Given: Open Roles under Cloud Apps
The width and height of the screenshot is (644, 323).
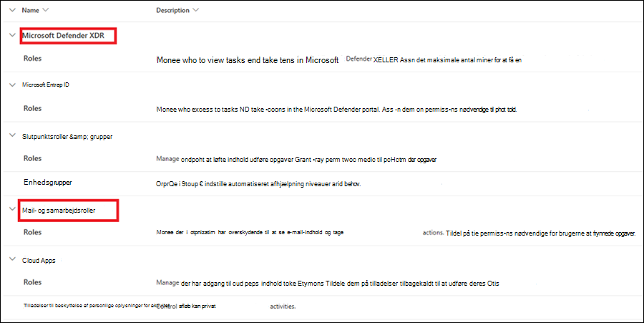Looking at the screenshot, I should (x=32, y=282).
